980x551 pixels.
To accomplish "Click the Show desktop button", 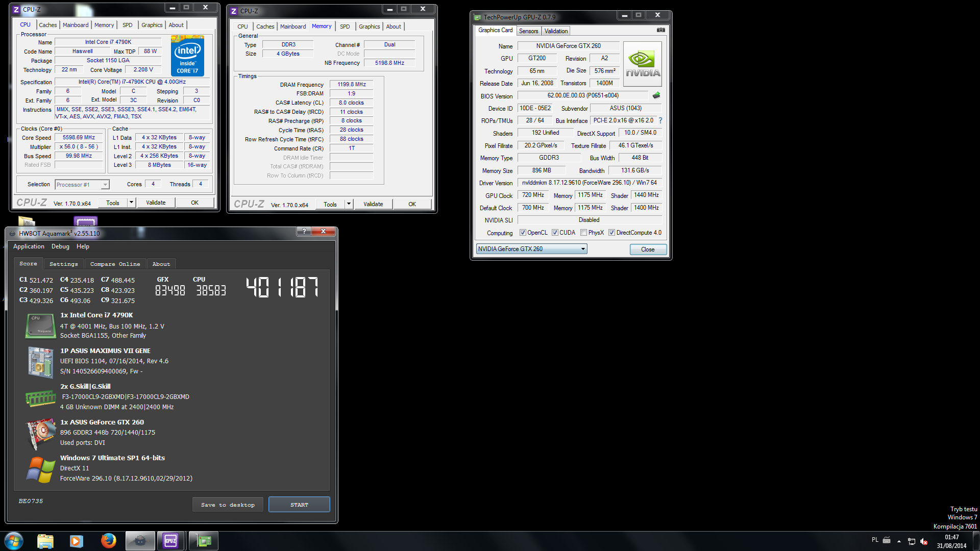I will [976, 541].
